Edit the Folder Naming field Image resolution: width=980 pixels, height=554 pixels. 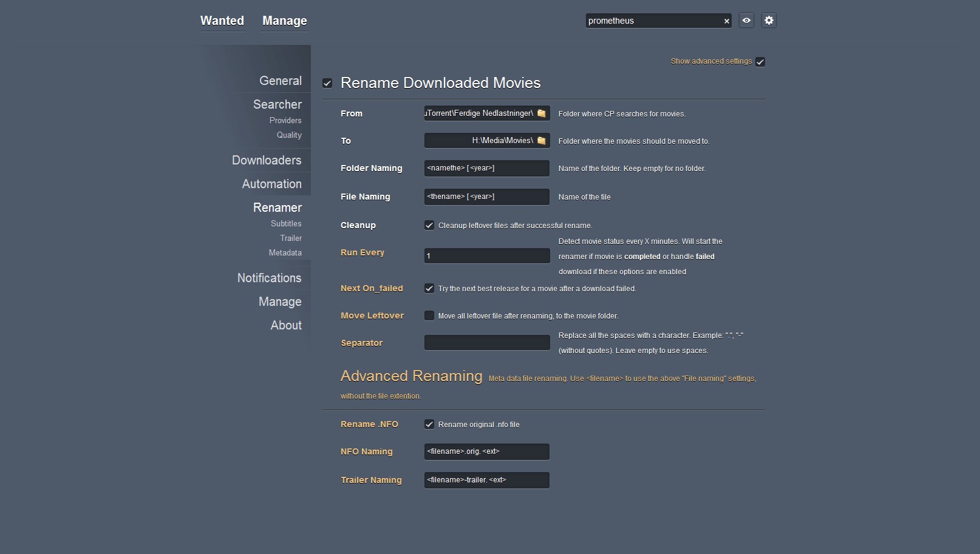pyautogui.click(x=487, y=168)
